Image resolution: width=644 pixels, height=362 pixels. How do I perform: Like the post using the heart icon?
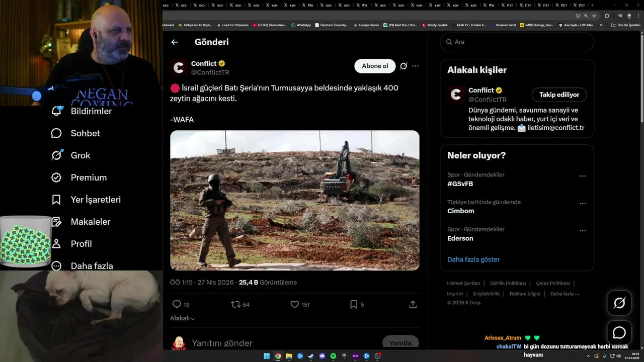point(295,304)
